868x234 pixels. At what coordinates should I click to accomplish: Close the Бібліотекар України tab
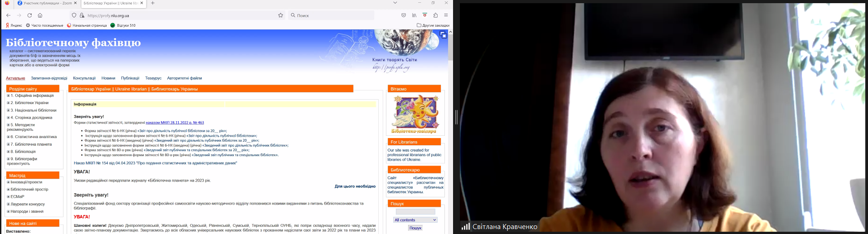[x=142, y=3]
